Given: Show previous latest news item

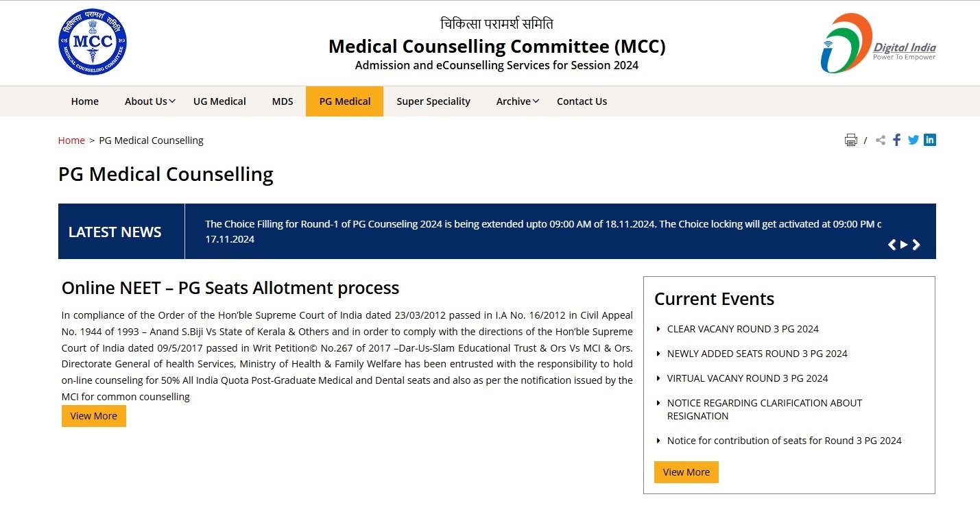Looking at the screenshot, I should (x=892, y=245).
